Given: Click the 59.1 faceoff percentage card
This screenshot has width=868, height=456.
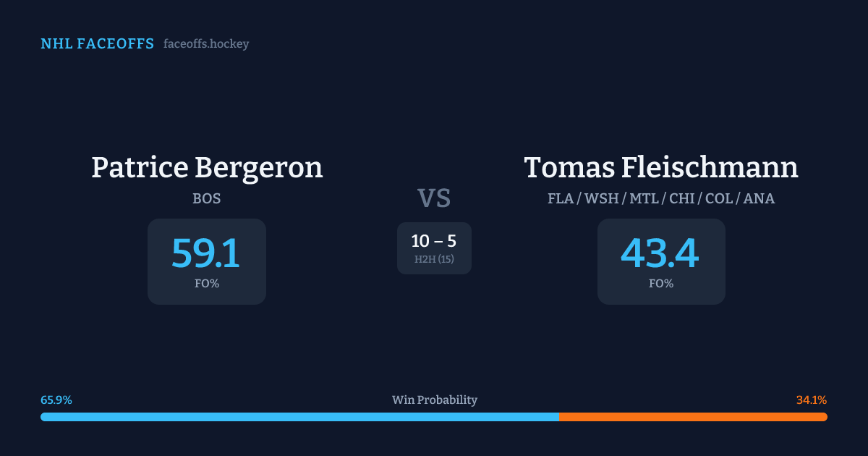Looking at the screenshot, I should [x=207, y=261].
